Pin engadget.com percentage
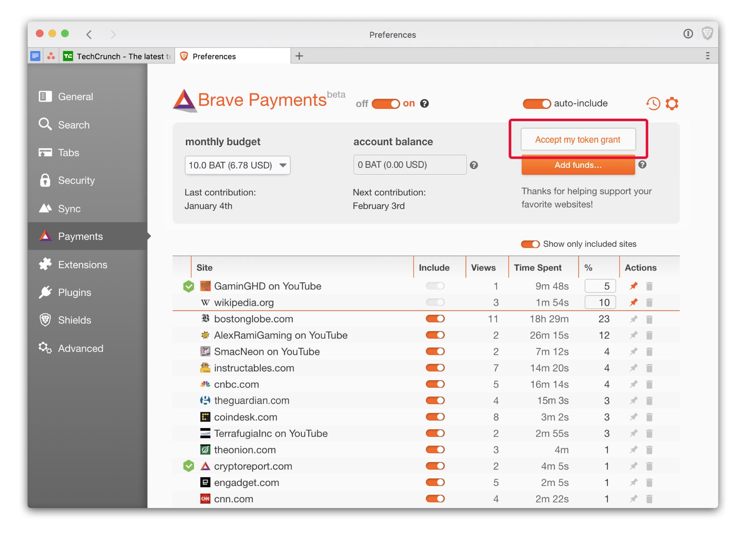Viewport: 756px width, 554px height. pos(633,483)
